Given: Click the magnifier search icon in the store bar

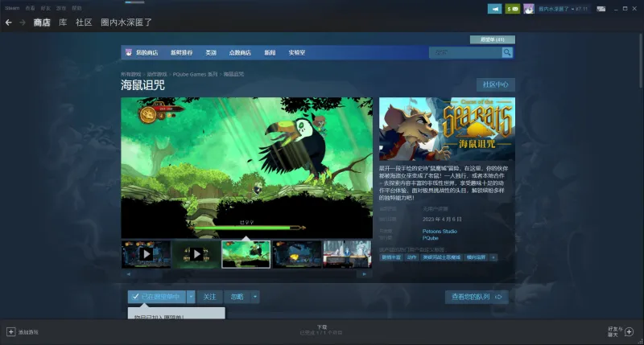Looking at the screenshot, I should pos(507,52).
